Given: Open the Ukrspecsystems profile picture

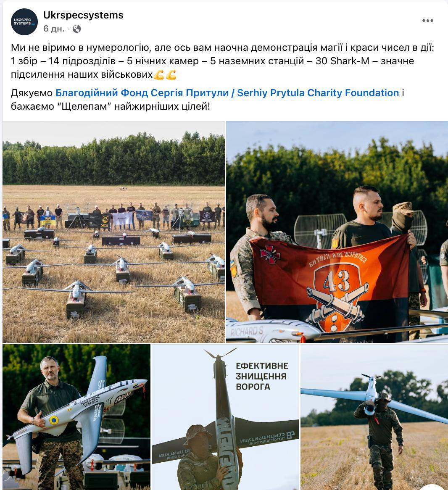Looking at the screenshot, I should click(x=24, y=22).
